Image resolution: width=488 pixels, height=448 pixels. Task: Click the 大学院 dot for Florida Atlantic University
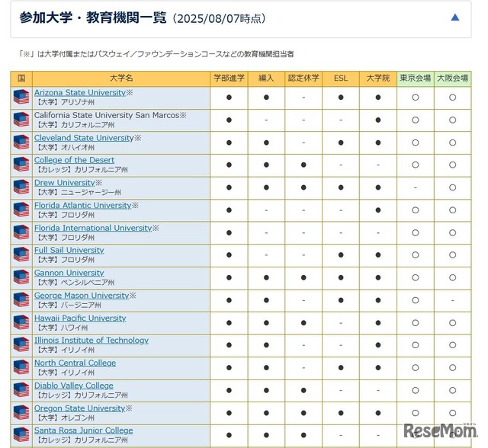pos(378,210)
